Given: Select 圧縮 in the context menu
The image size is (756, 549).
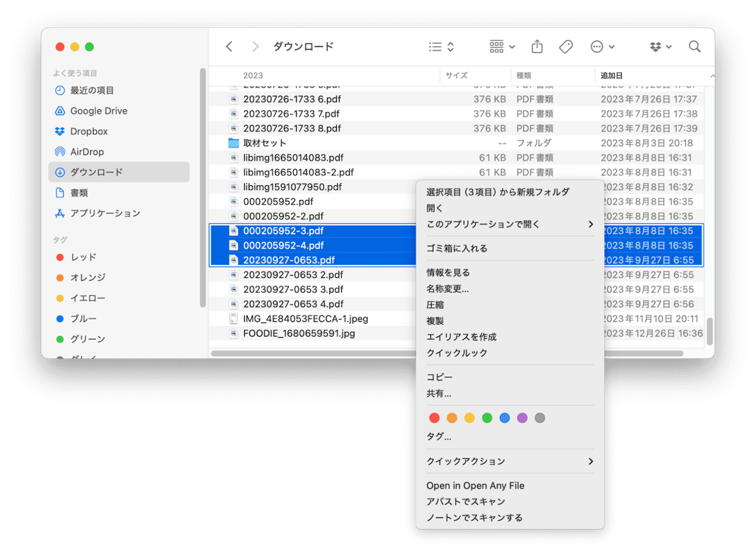Looking at the screenshot, I should [x=435, y=305].
